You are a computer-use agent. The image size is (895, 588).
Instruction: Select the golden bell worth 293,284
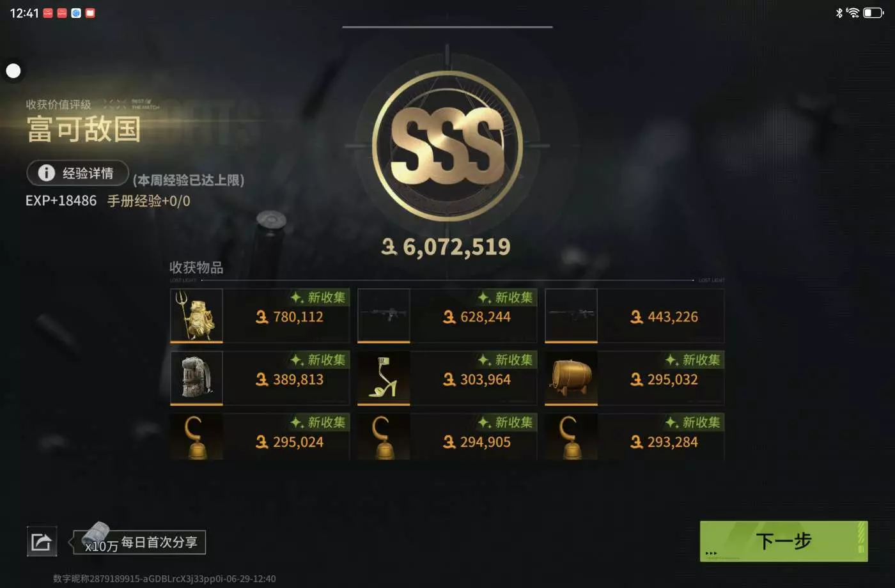click(x=571, y=437)
